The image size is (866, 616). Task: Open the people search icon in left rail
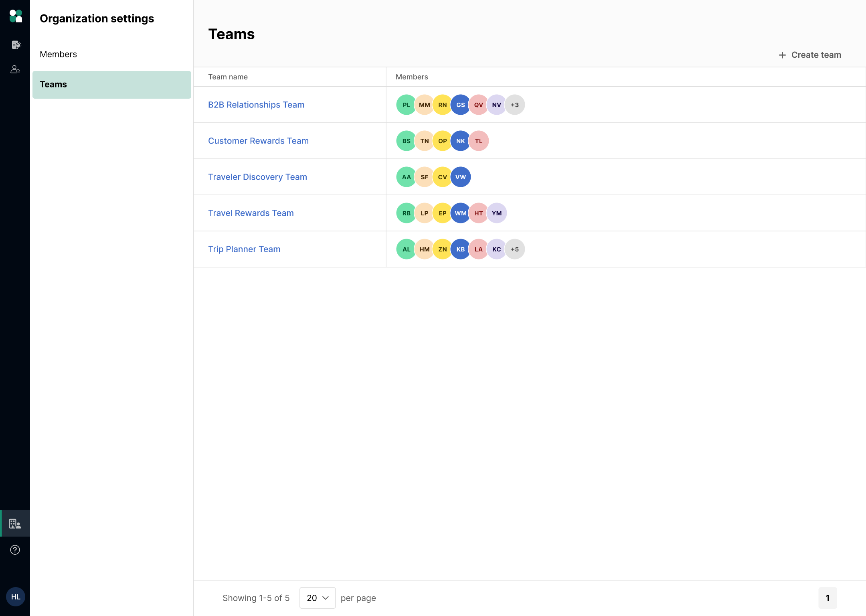pos(15,69)
